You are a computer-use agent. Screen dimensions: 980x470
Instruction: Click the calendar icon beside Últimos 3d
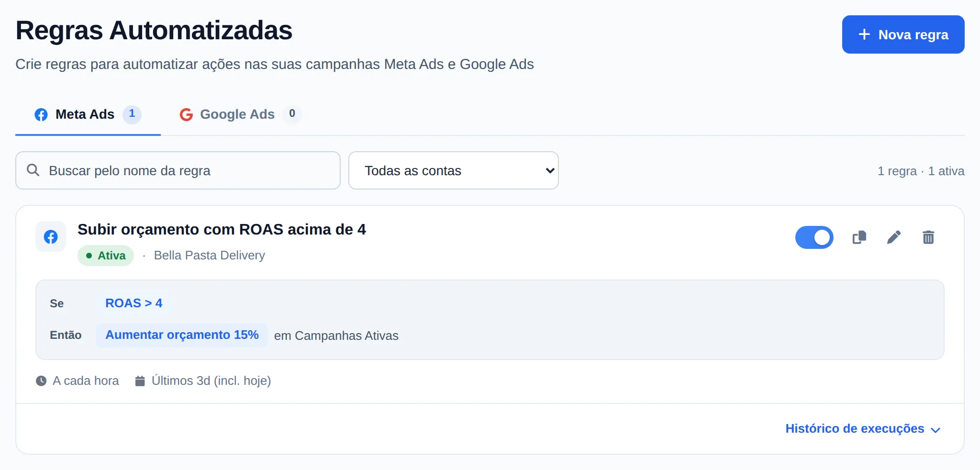click(x=140, y=381)
